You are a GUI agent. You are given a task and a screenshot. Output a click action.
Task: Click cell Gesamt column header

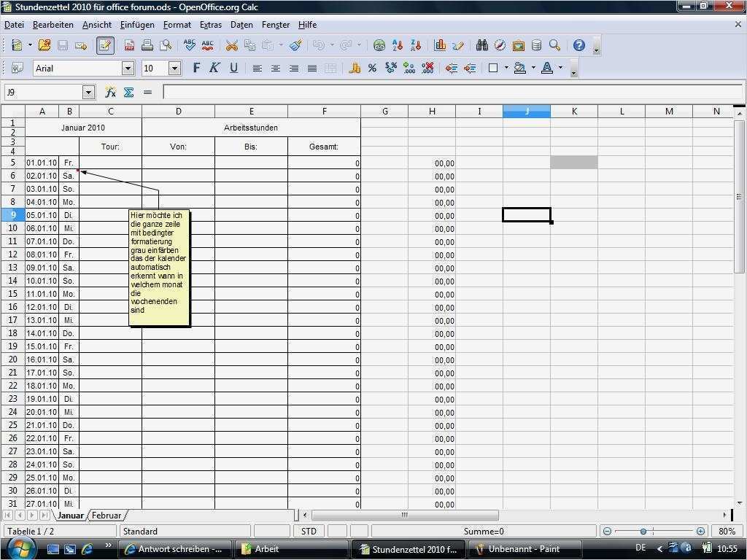pyautogui.click(x=325, y=146)
